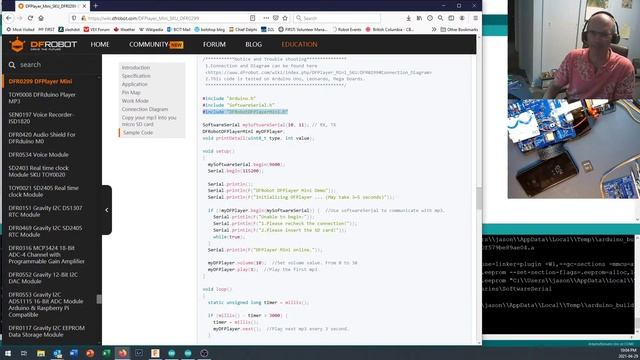Open OBS Studio from the taskbar
This screenshot has width=640, height=360.
pyautogui.click(x=204, y=353)
